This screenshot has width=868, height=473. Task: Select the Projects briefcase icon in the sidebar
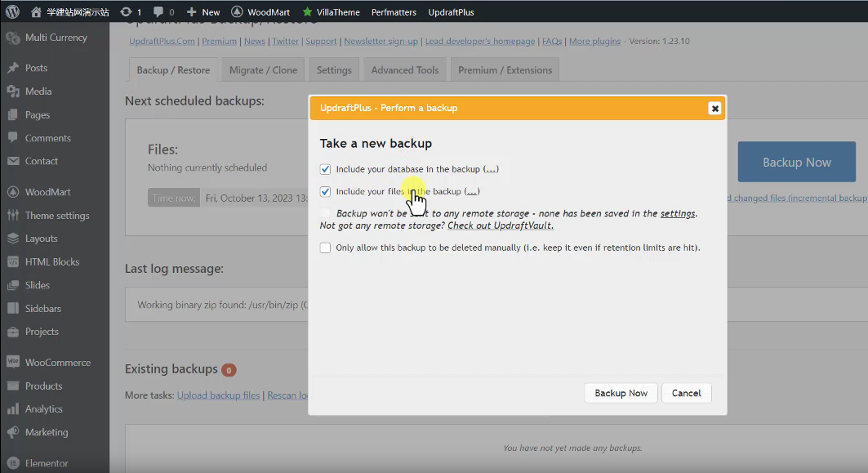(x=13, y=332)
